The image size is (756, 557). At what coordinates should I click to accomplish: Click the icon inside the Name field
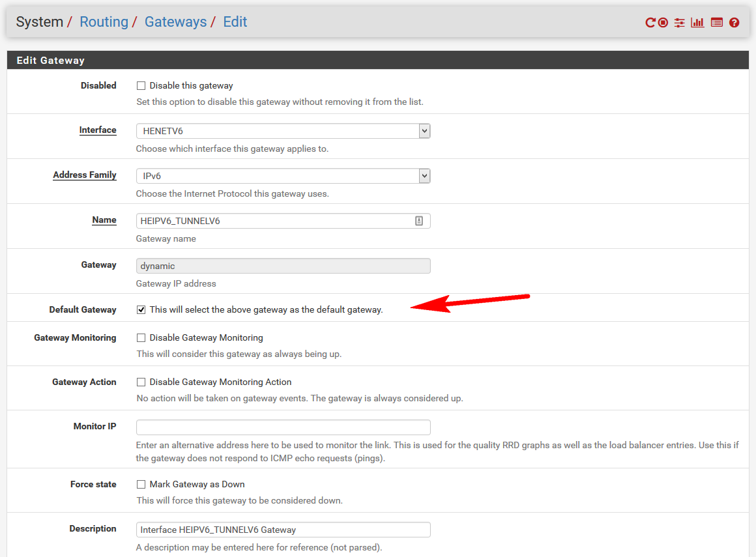pyautogui.click(x=419, y=221)
